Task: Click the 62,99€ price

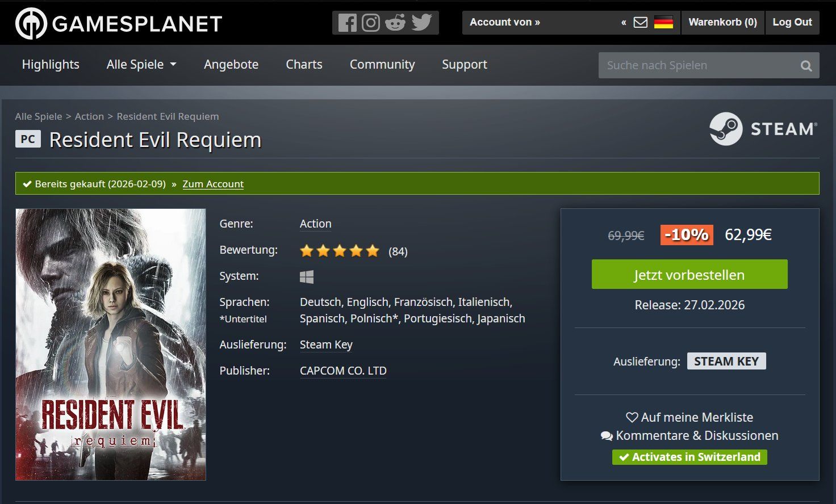Action: (748, 234)
